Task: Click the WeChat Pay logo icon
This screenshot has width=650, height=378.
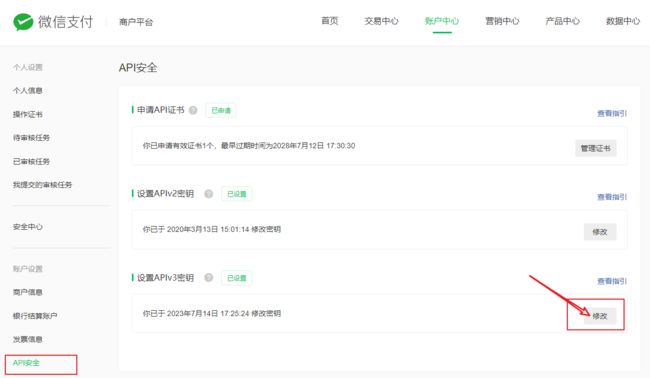Action: pos(23,22)
